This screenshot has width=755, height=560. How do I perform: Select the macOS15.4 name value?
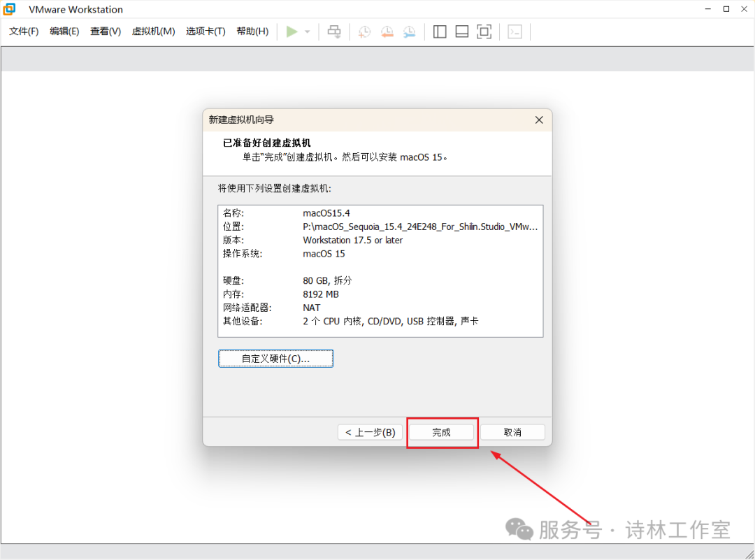pyautogui.click(x=326, y=213)
